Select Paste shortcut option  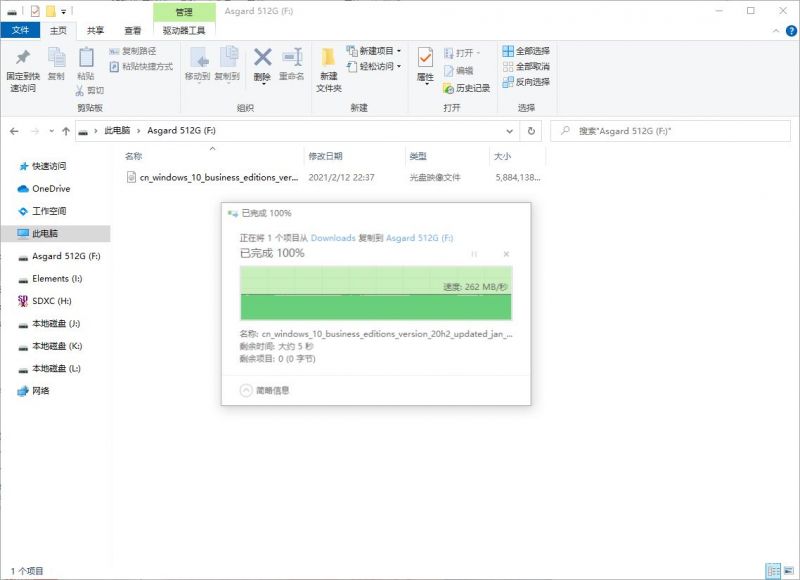coord(141,66)
